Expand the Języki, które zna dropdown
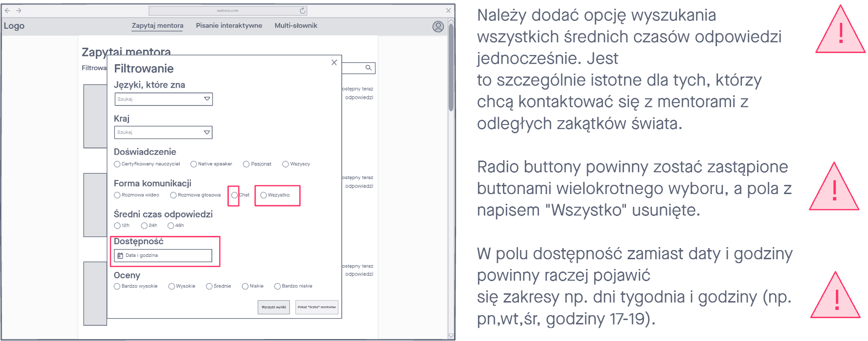 click(x=207, y=99)
